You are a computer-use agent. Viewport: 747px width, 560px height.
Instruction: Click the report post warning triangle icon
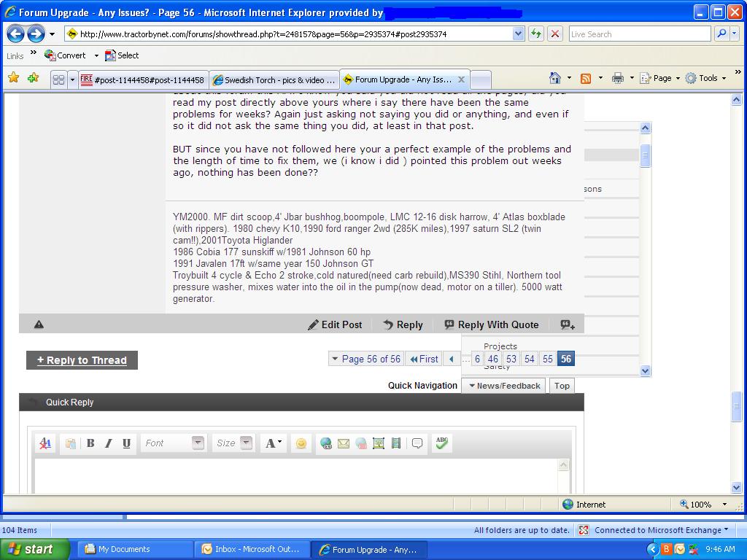click(x=39, y=324)
